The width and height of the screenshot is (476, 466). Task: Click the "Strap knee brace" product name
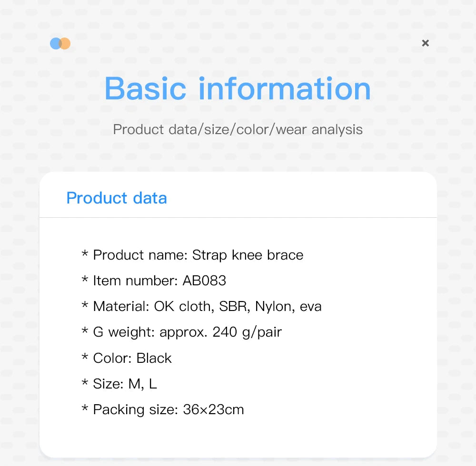pyautogui.click(x=248, y=255)
